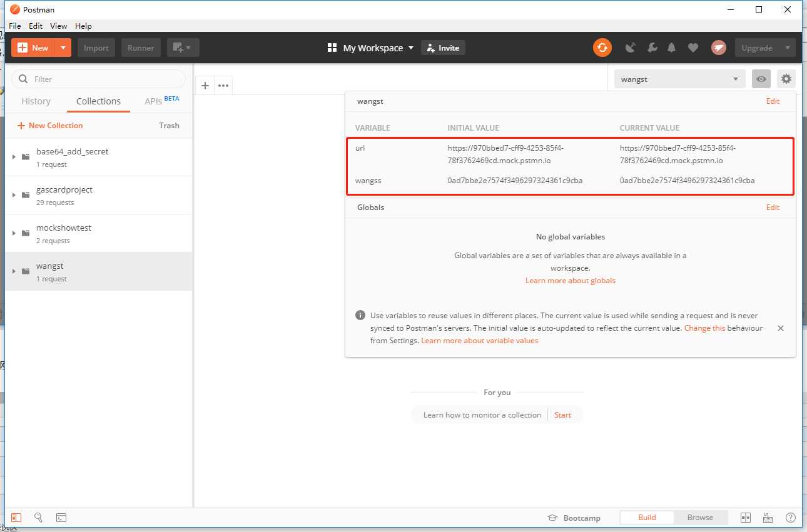Click the workspace grid icon

click(x=332, y=48)
